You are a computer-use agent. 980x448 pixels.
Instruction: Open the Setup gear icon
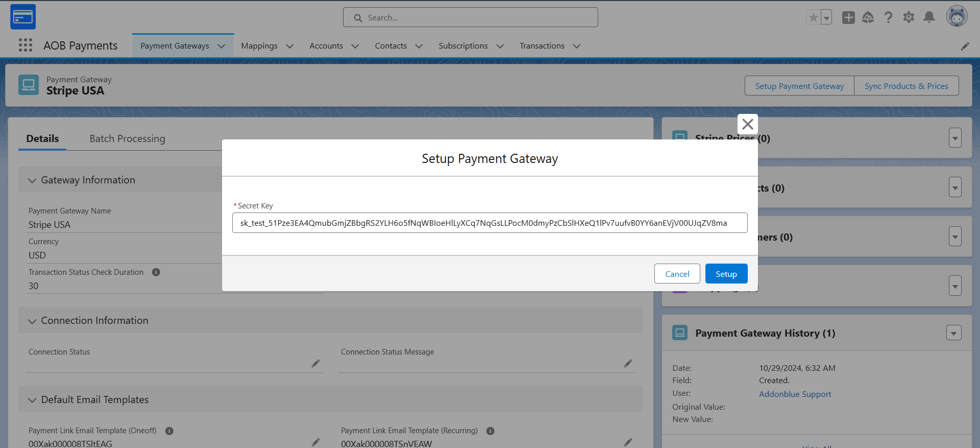click(909, 17)
